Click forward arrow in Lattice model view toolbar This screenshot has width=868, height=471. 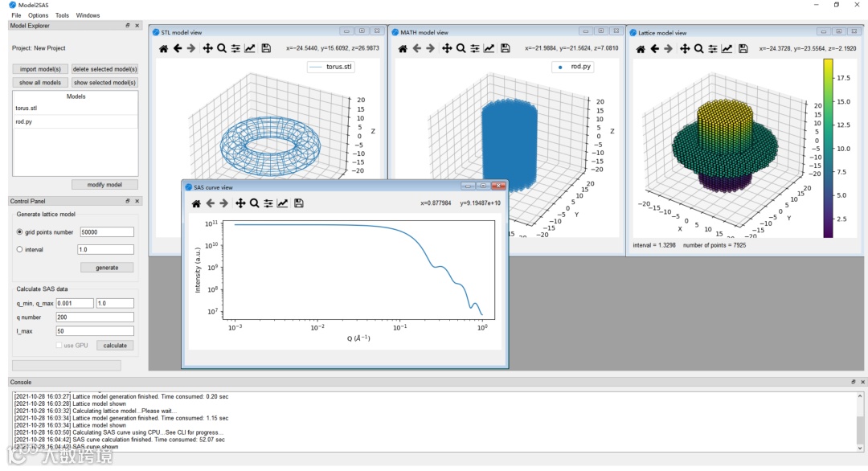(x=668, y=49)
